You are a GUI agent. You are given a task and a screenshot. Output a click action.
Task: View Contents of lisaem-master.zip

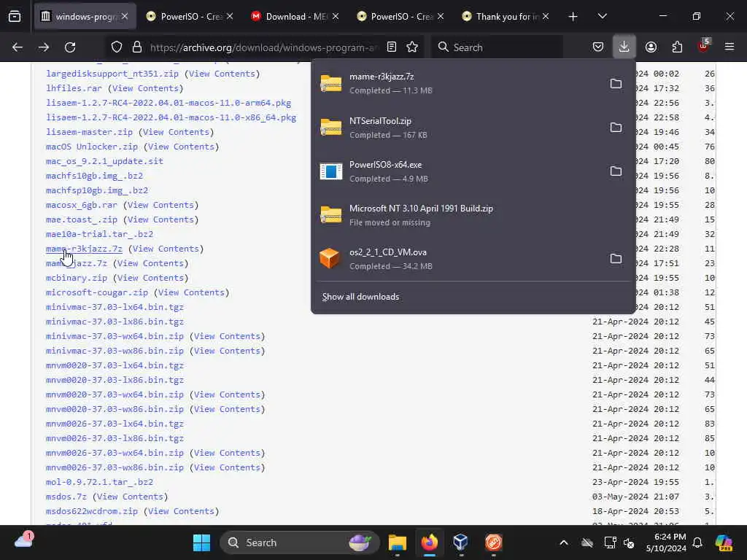click(177, 133)
